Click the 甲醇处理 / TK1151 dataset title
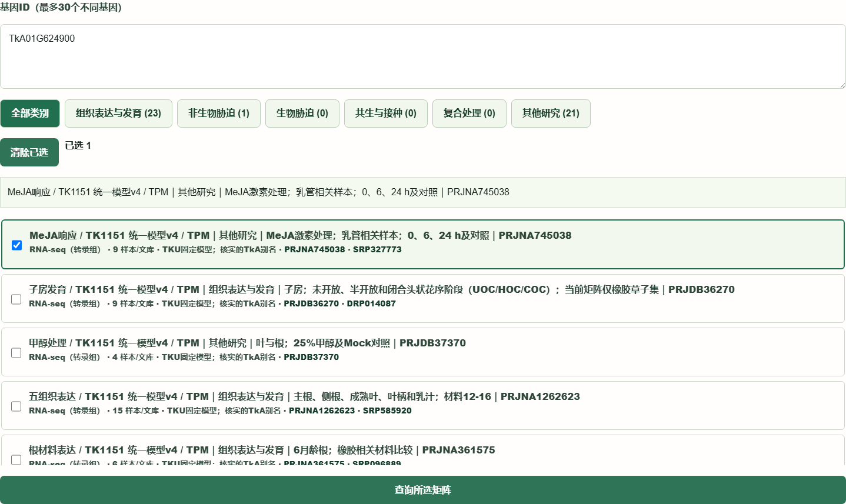 (x=247, y=343)
